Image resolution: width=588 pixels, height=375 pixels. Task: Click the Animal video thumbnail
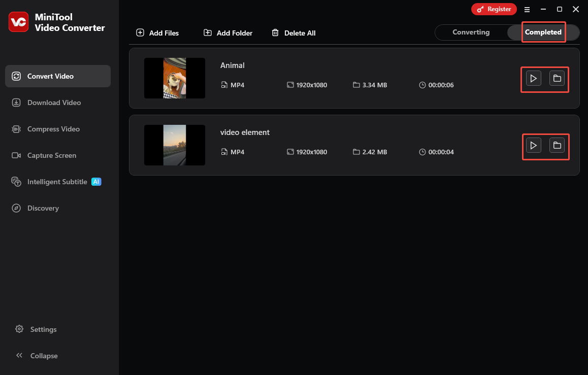click(174, 78)
